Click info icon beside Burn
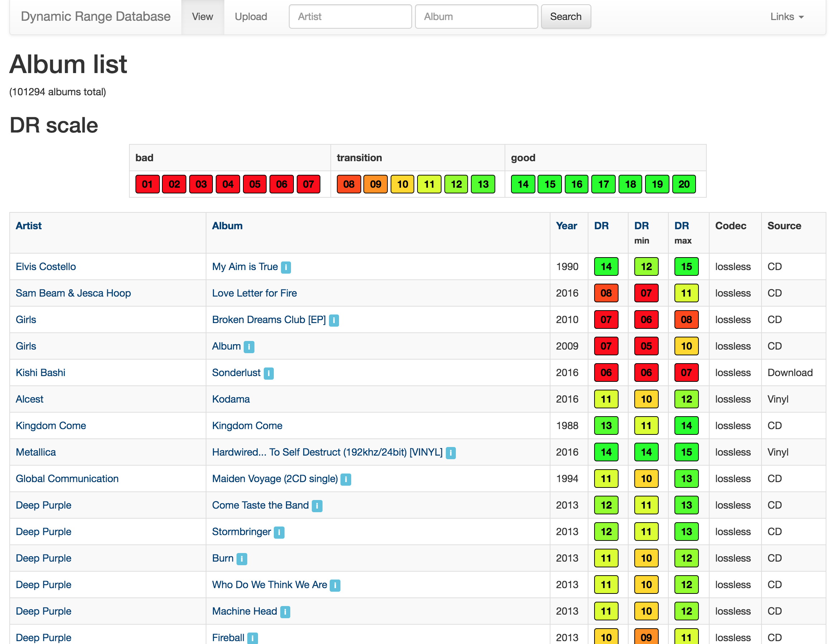The width and height of the screenshot is (835, 644). coord(242,559)
